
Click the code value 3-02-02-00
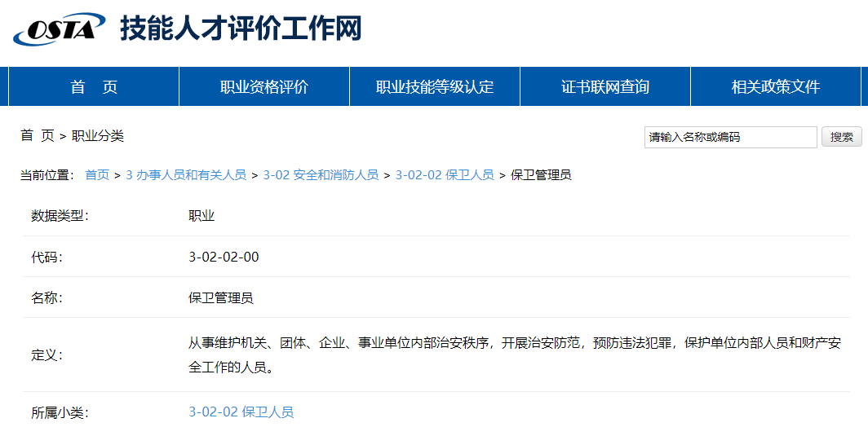click(224, 258)
